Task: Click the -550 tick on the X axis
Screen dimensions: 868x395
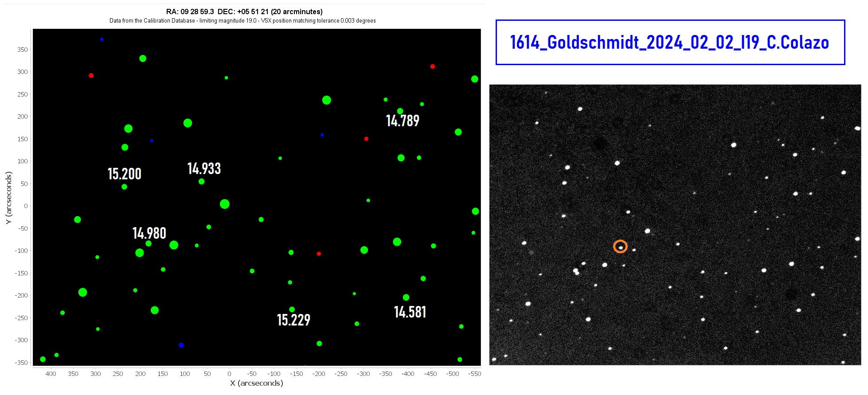Action: pos(475,374)
